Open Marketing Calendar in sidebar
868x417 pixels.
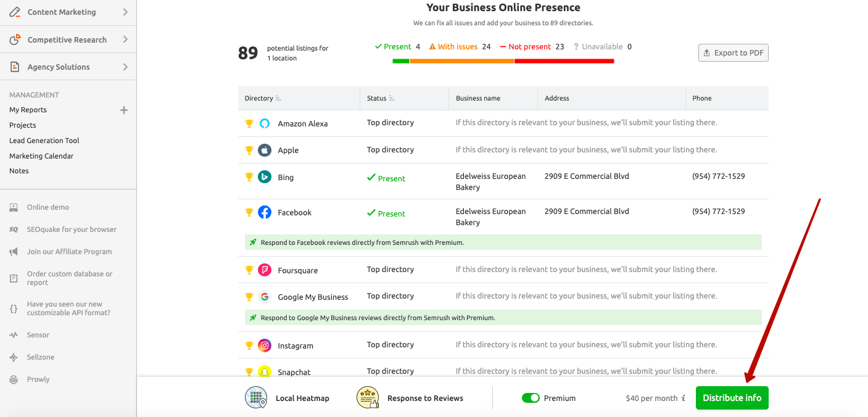pos(41,156)
